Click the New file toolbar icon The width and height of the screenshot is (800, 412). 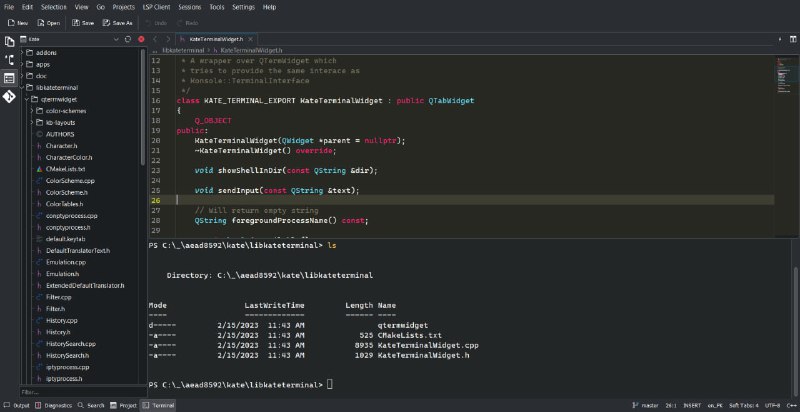[x=17, y=22]
